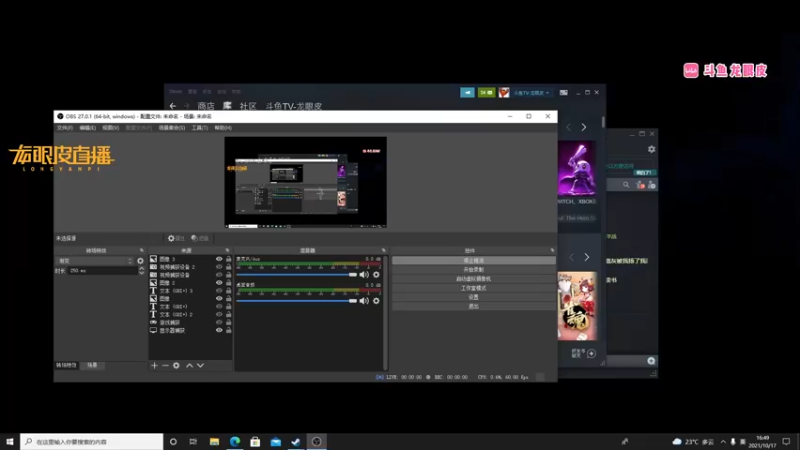Undock the 来源 sources panel icon
The image size is (800, 450).
click(227, 251)
